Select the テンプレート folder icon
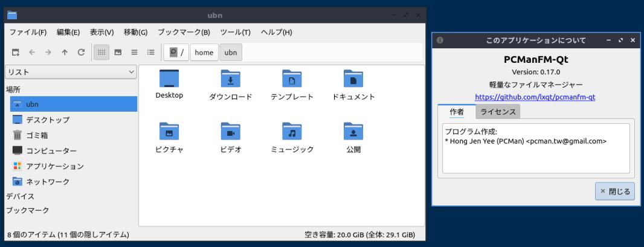644x247 pixels. coord(292,79)
